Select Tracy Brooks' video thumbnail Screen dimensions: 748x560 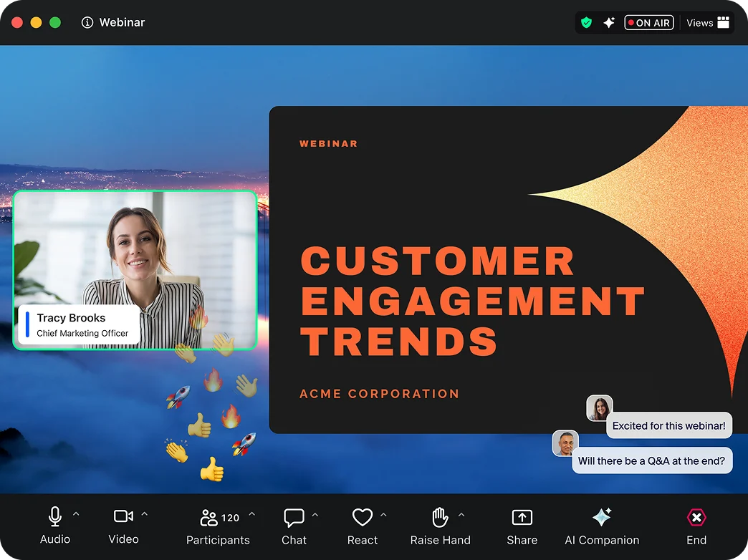[x=135, y=270]
